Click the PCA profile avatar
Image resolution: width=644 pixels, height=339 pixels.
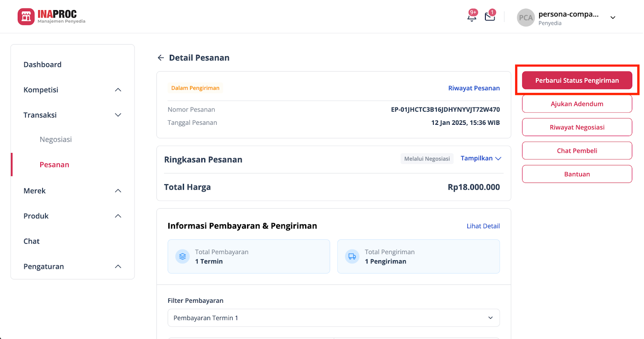click(x=526, y=18)
